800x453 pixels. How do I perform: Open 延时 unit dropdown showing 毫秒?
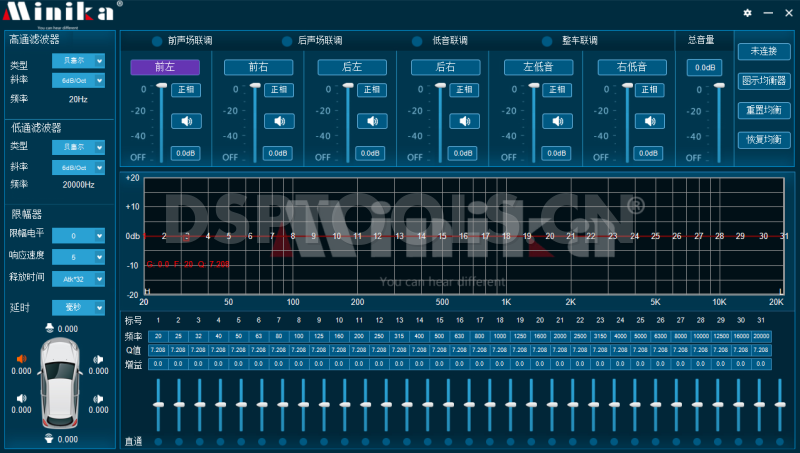pyautogui.click(x=79, y=308)
